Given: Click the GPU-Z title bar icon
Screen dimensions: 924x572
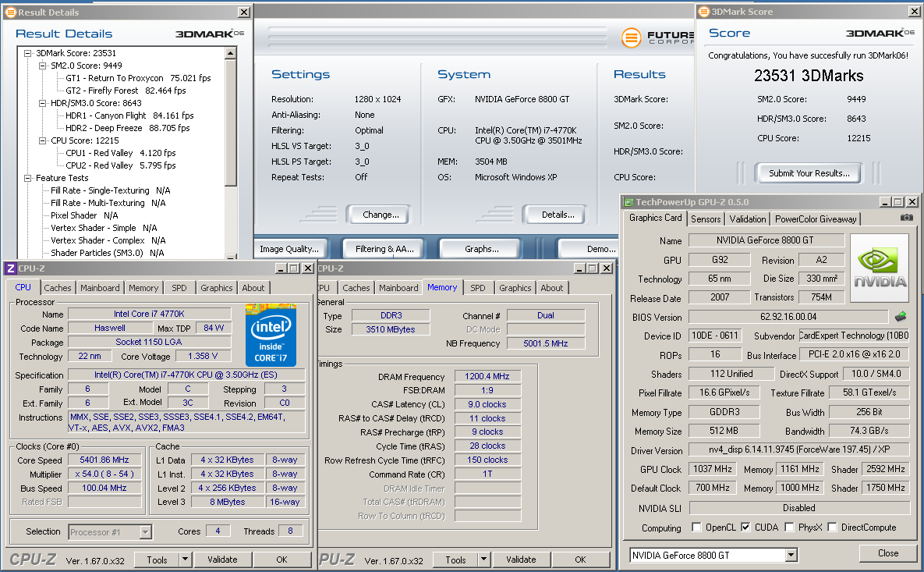Looking at the screenshot, I should point(628,202).
